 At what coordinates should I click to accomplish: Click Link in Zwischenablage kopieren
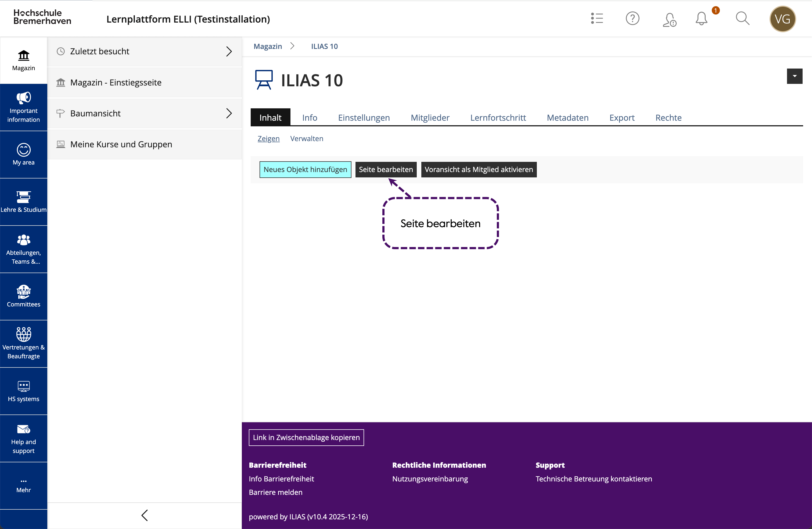point(306,438)
